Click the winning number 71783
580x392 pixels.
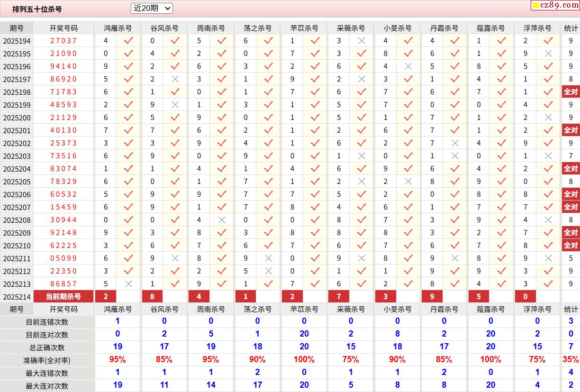[x=63, y=92]
